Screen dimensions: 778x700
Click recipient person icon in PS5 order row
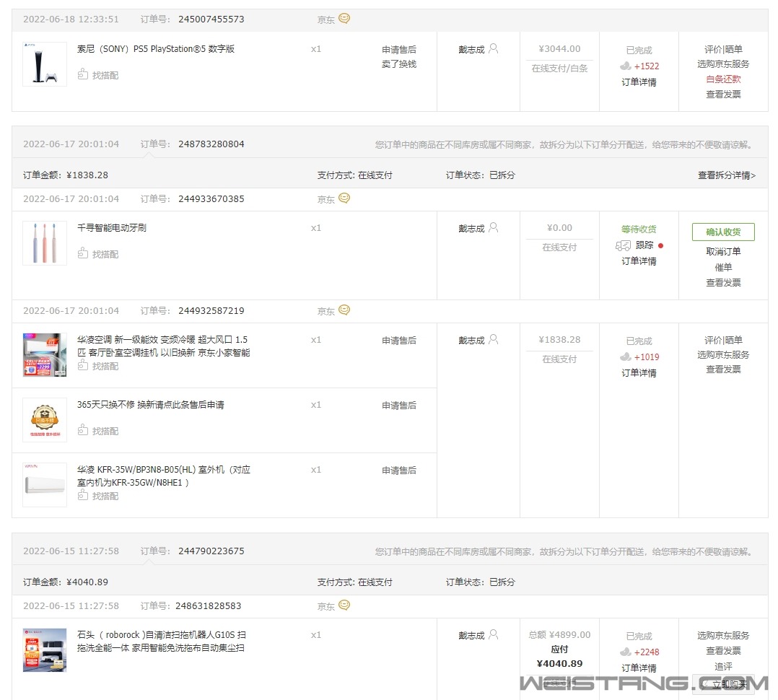coord(493,48)
